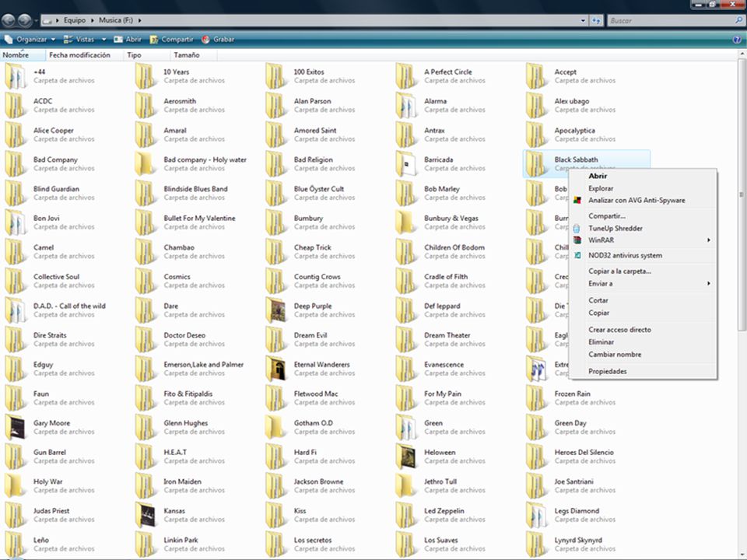Click the Musica (F:) breadcrumb segment
Image resolution: width=747 pixels, height=560 pixels.
coord(116,20)
